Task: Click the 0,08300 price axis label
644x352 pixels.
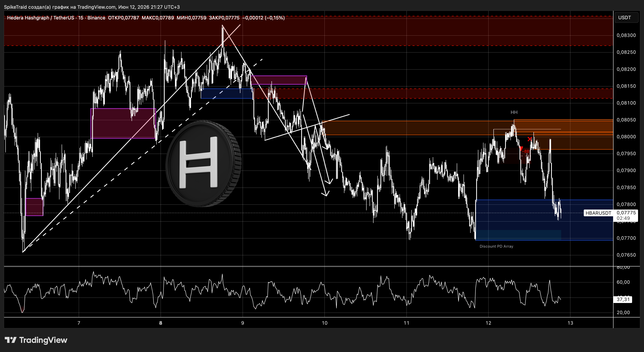Action: 626,35
